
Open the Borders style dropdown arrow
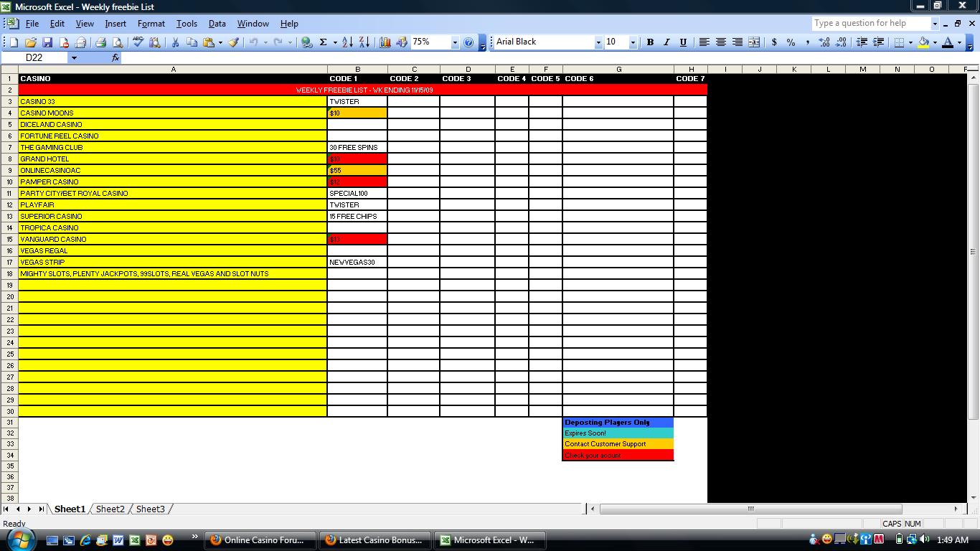[x=910, y=42]
